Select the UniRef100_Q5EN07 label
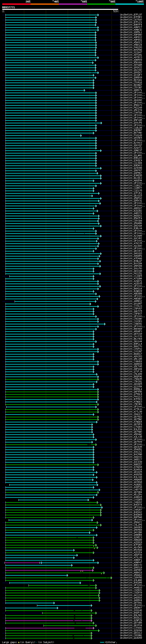 click(x=131, y=608)
